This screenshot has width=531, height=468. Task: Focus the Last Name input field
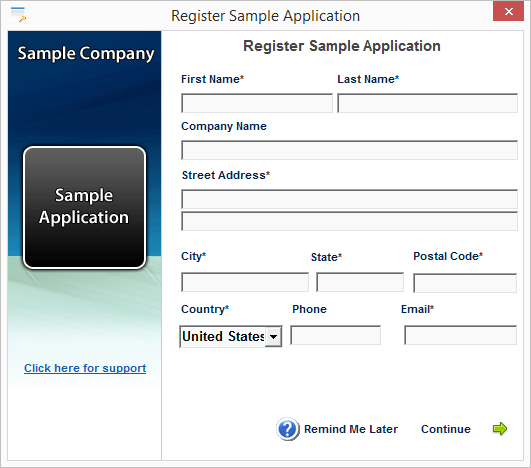click(x=427, y=103)
